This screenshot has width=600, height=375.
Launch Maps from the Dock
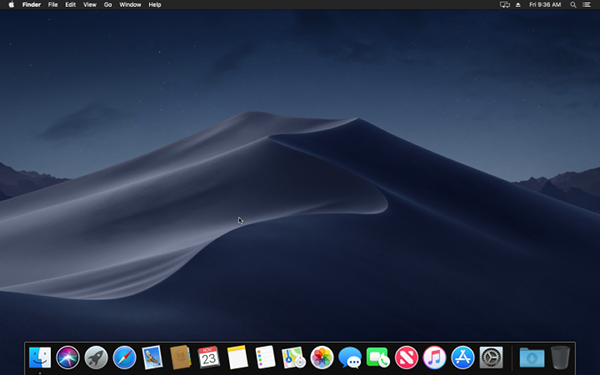pos(293,357)
